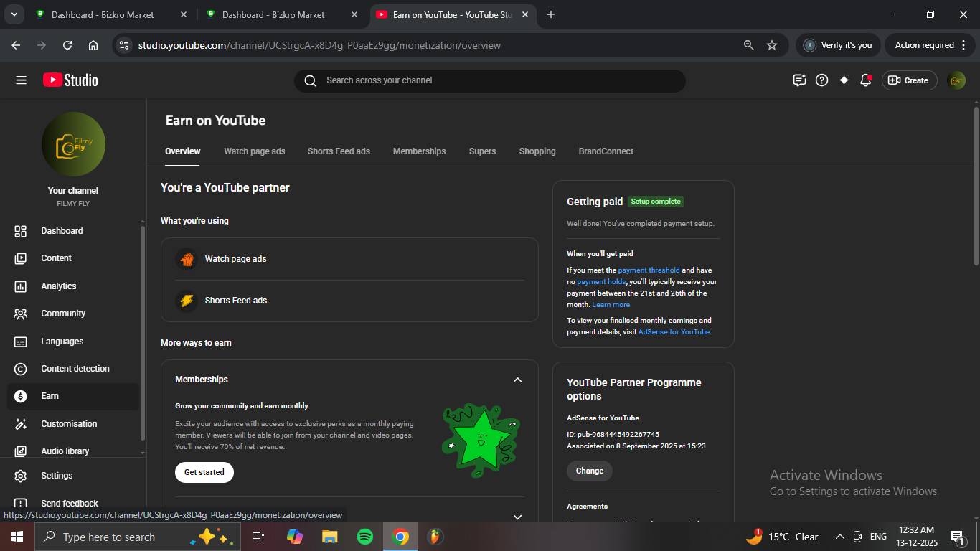Show hidden system tray icons
Screen dimensions: 980x551
(839, 537)
